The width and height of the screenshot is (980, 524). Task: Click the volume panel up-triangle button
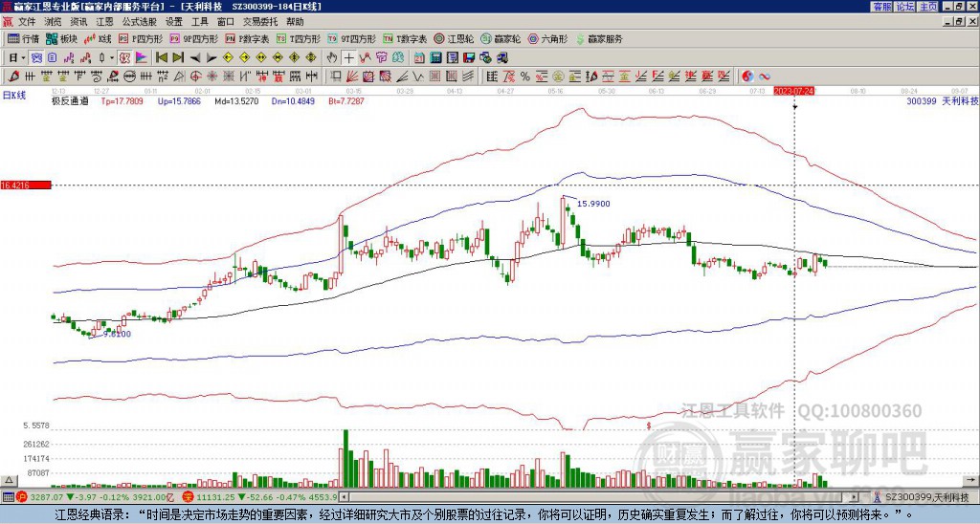(x=9, y=480)
